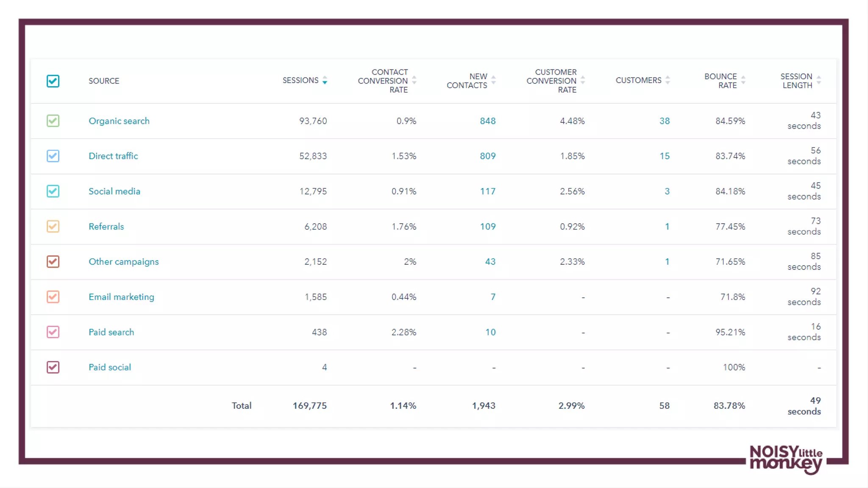The image size is (868, 488).
Task: Sort by Customers column arrows
Action: (x=668, y=80)
